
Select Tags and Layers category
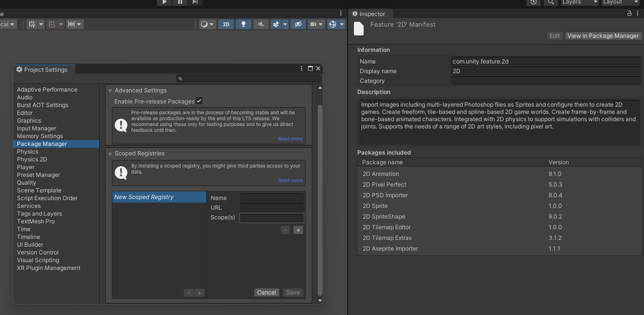pos(39,214)
